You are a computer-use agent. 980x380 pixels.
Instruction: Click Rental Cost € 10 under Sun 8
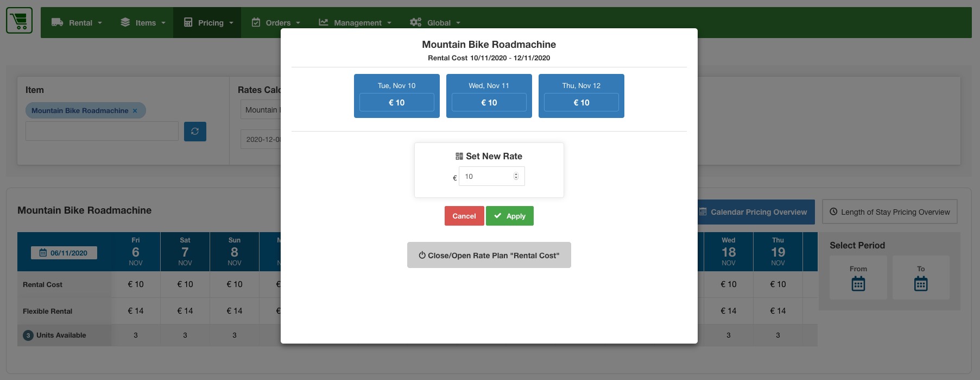pyautogui.click(x=235, y=284)
